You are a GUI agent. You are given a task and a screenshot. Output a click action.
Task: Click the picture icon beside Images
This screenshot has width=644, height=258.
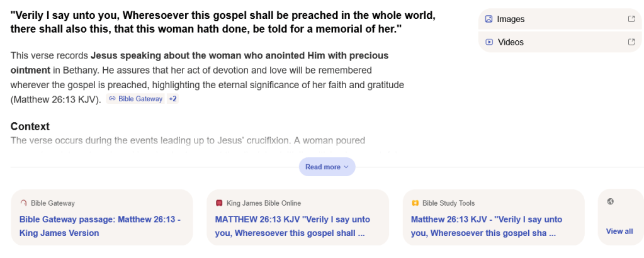pyautogui.click(x=489, y=19)
